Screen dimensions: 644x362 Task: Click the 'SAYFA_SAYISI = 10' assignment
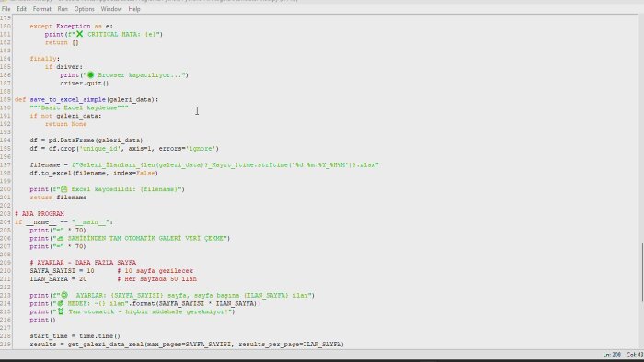tap(62, 270)
